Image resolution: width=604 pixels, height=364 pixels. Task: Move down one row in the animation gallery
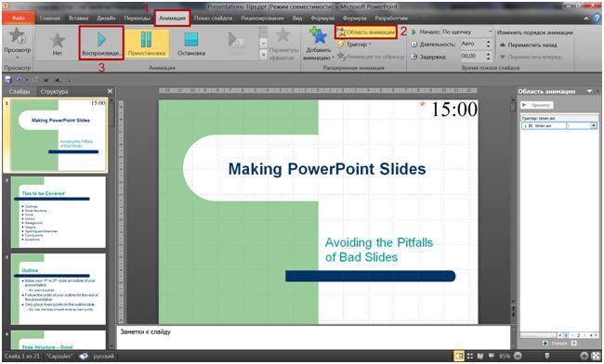pos(264,43)
